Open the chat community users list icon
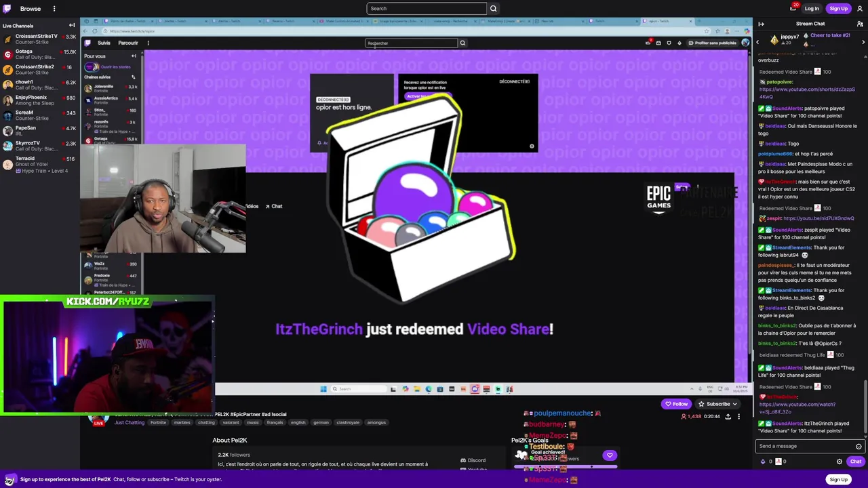The height and width of the screenshot is (488, 868). [x=860, y=24]
